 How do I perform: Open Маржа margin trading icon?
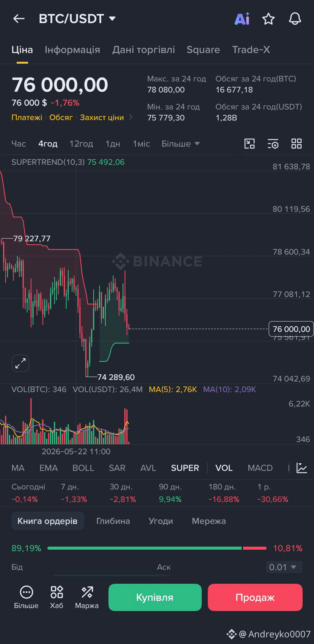87,597
